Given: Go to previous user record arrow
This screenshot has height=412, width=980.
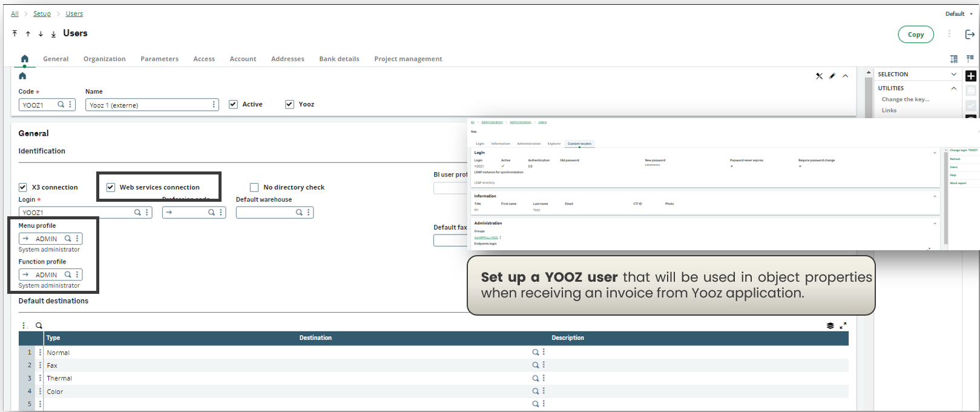Looking at the screenshot, I should coord(28,34).
